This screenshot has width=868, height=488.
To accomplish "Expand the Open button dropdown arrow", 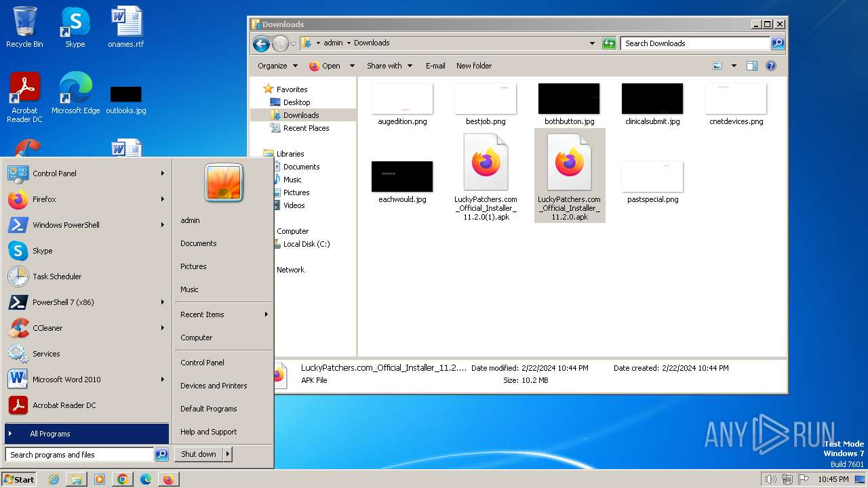I will 352,66.
